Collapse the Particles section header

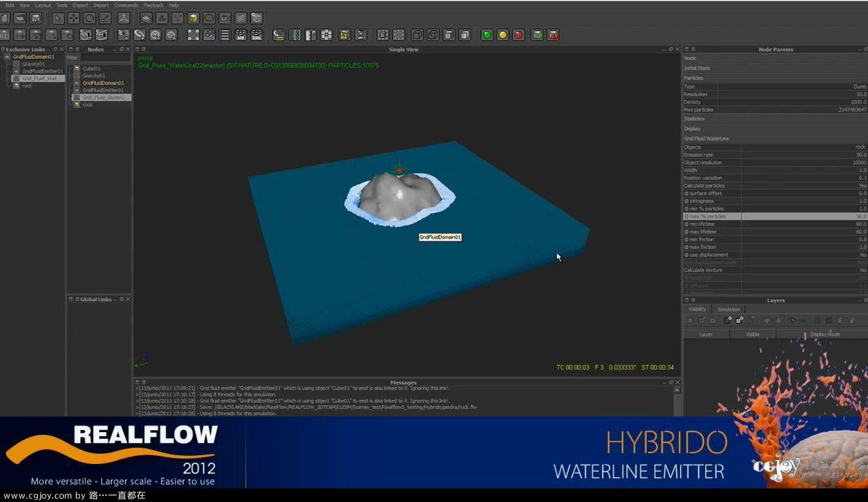775,78
